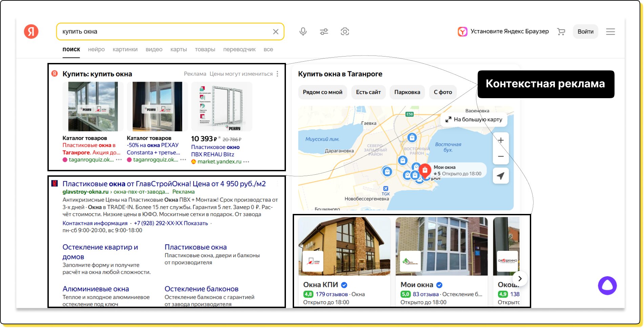The width and height of the screenshot is (644, 328).
Task: Open search settings sliders icon
Action: tap(324, 31)
